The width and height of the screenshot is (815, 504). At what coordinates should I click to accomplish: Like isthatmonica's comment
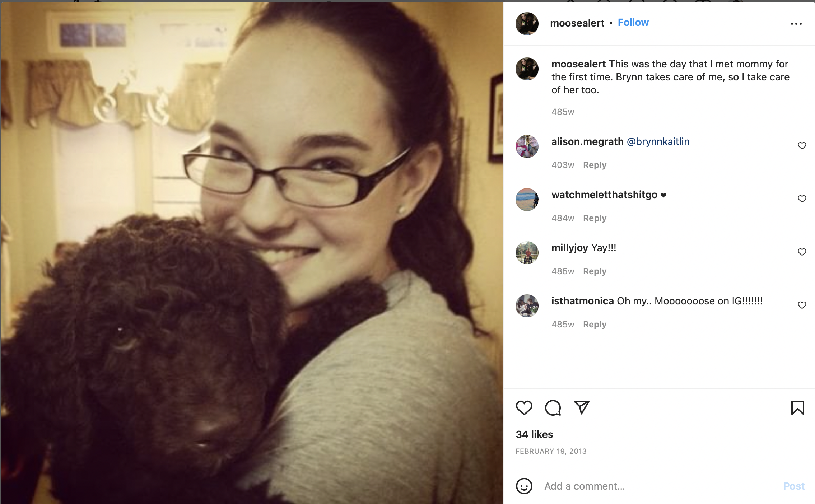point(802,305)
